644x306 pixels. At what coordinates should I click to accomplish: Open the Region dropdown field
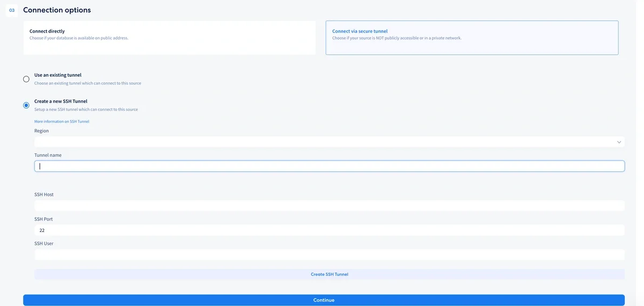click(322, 142)
